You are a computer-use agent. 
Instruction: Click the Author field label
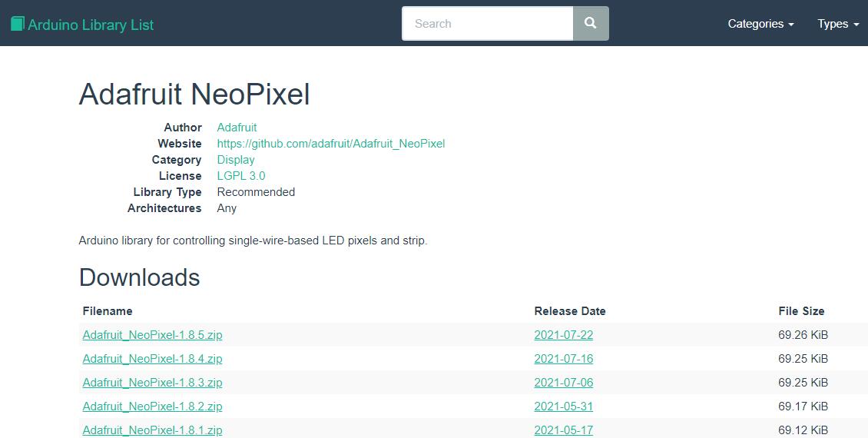tap(183, 128)
